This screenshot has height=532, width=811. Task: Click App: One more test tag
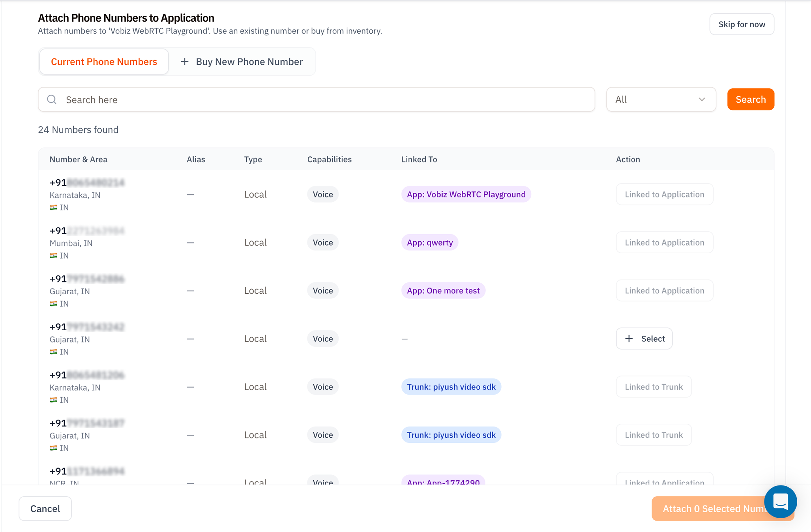(443, 291)
